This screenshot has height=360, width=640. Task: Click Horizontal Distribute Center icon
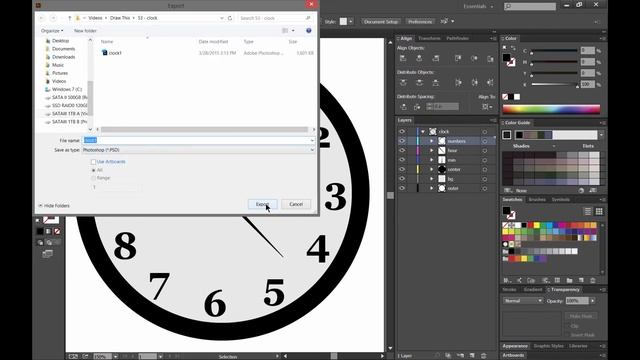pos(474,82)
